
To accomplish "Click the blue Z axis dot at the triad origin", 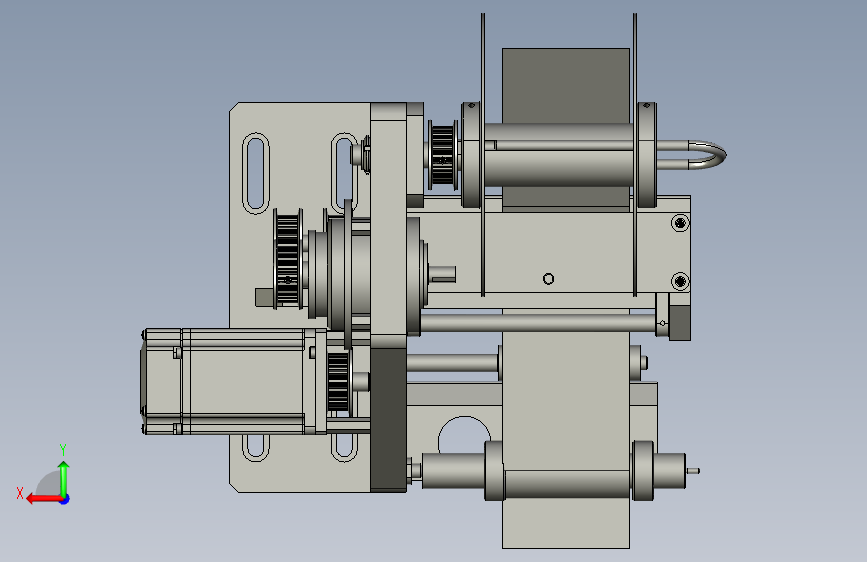I will [65, 499].
